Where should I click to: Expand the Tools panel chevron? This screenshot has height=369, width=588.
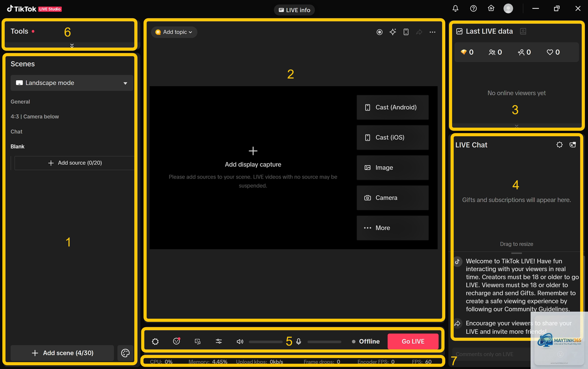point(72,45)
